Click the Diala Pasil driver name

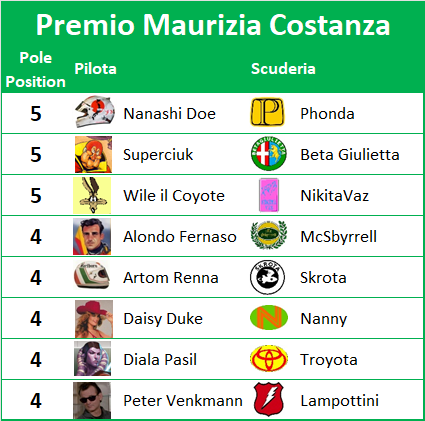tap(160, 360)
